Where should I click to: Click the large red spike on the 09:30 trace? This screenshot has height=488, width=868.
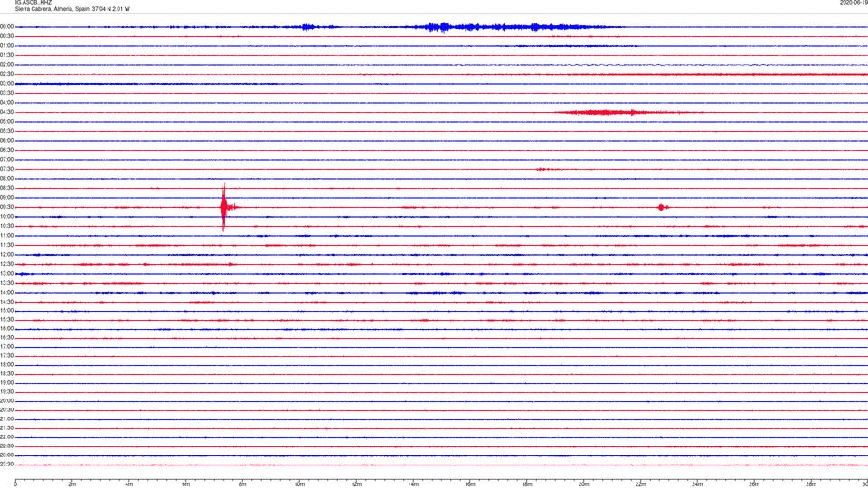click(223, 208)
